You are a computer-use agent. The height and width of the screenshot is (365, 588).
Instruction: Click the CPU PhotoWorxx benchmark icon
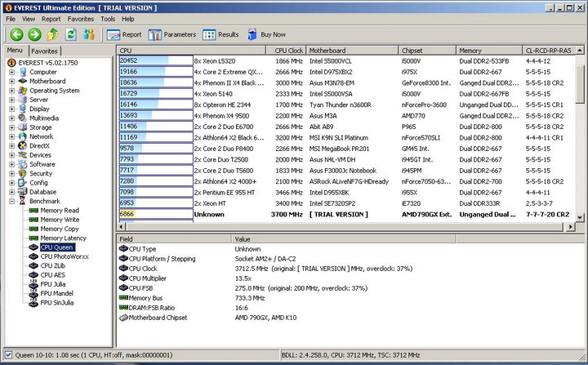(x=33, y=256)
